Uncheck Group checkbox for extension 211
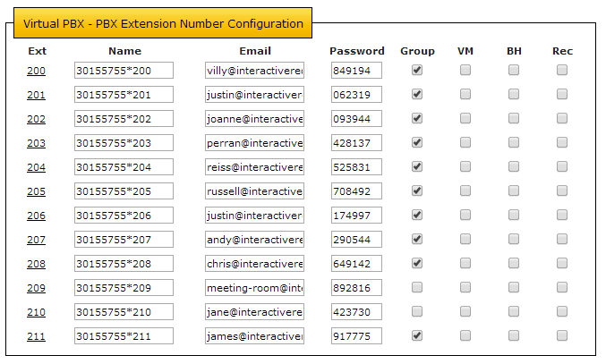This screenshot has width=606, height=364. 417,335
